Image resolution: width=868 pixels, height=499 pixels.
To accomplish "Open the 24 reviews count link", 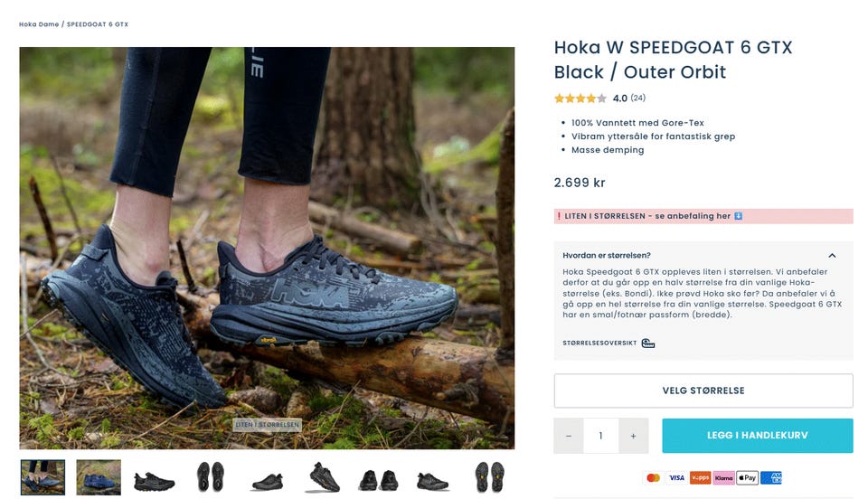I will [638, 99].
